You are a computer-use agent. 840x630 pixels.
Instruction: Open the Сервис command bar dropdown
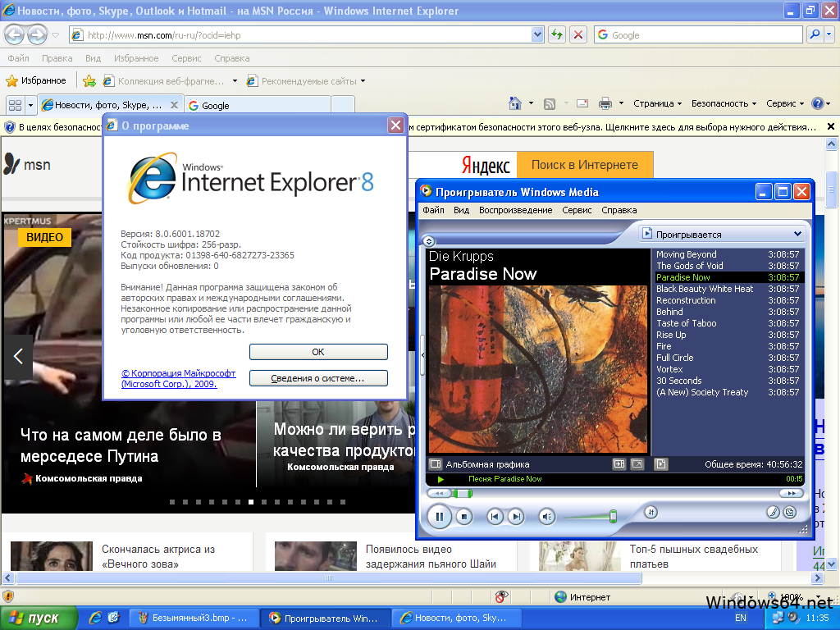point(785,103)
